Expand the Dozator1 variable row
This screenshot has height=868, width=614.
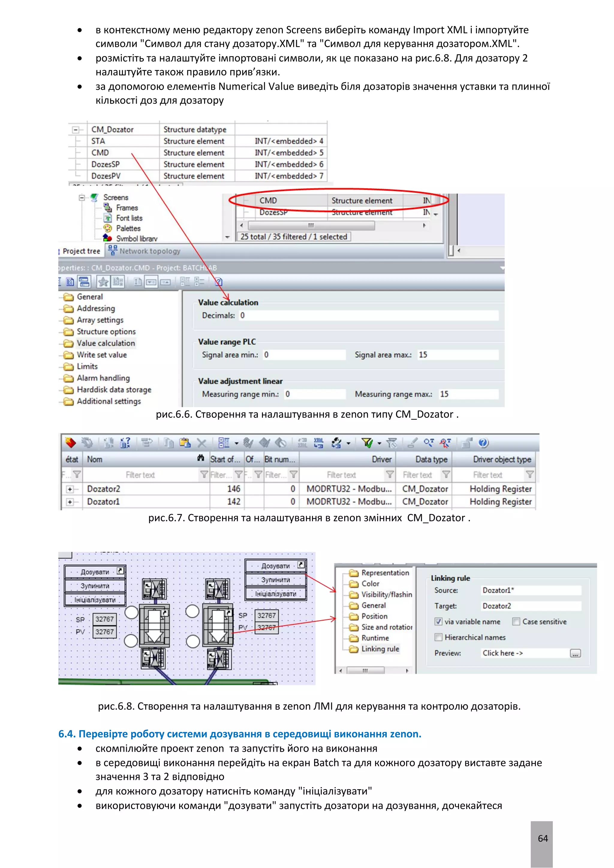pyautogui.click(x=70, y=502)
